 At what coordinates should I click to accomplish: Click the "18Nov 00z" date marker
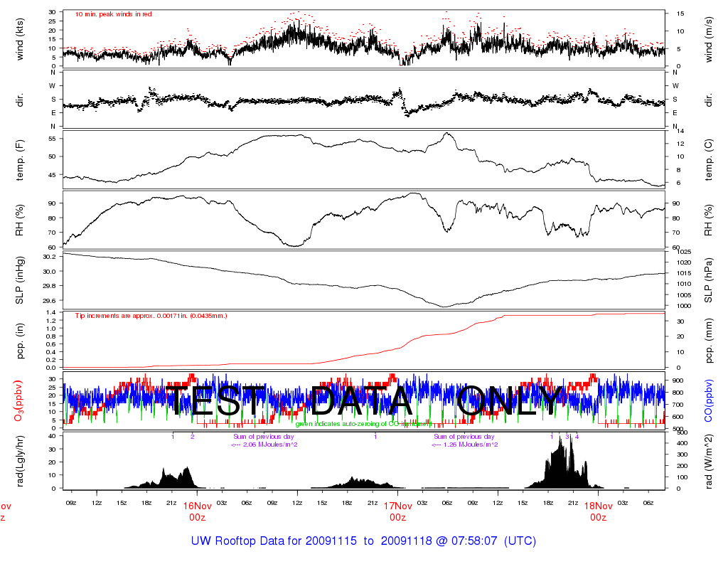599,511
